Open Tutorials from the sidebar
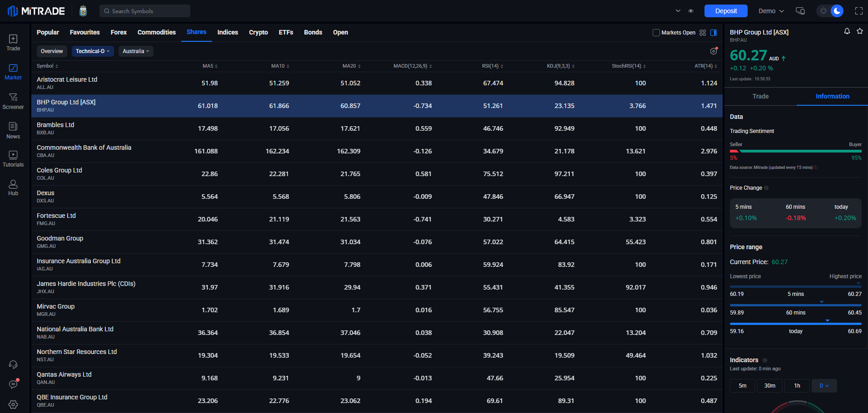The width and height of the screenshot is (868, 413). [13, 159]
